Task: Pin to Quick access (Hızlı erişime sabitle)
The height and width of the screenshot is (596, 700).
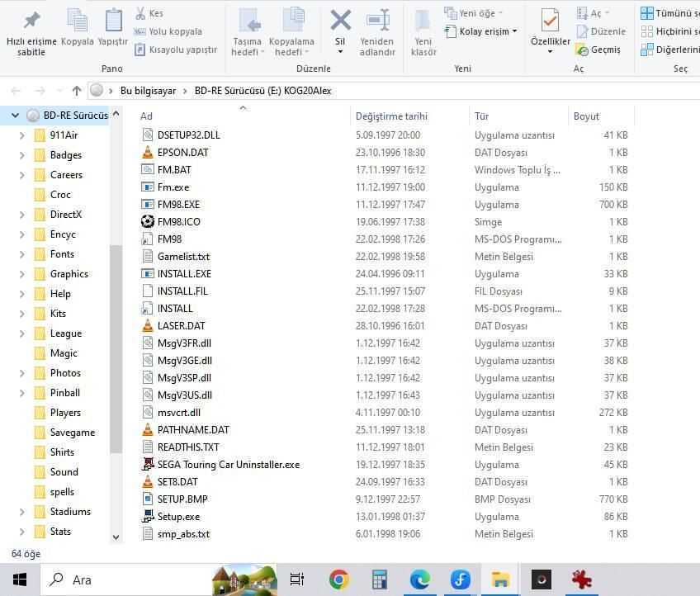Action: [31, 34]
